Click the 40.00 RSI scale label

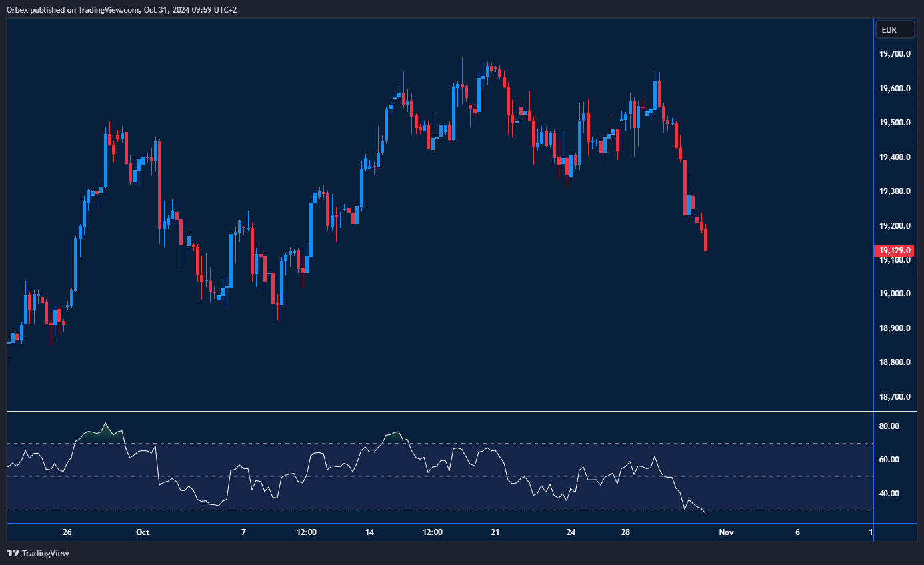tap(890, 494)
